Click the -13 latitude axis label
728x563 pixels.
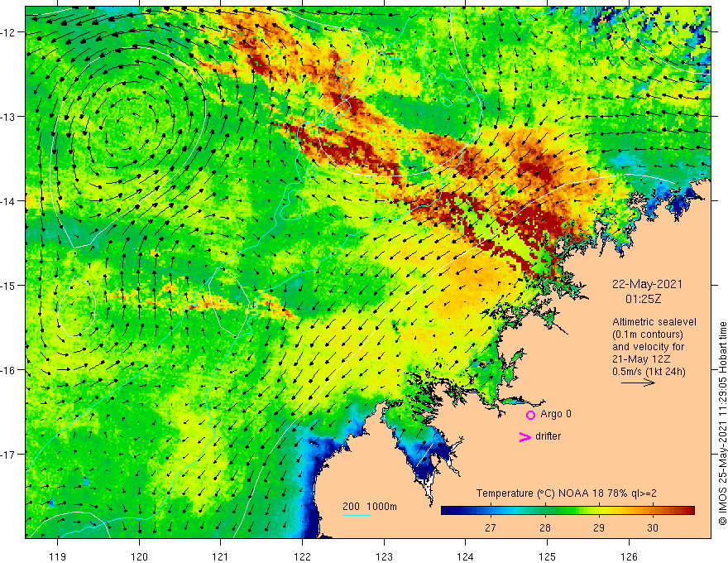point(8,116)
